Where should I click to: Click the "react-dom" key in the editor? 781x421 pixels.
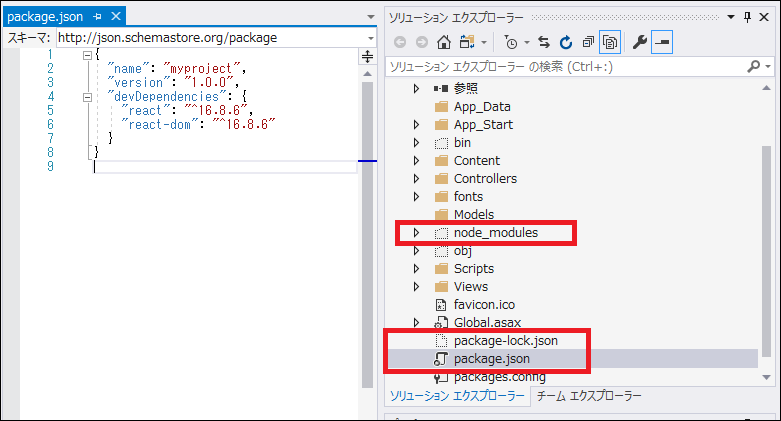(159, 125)
